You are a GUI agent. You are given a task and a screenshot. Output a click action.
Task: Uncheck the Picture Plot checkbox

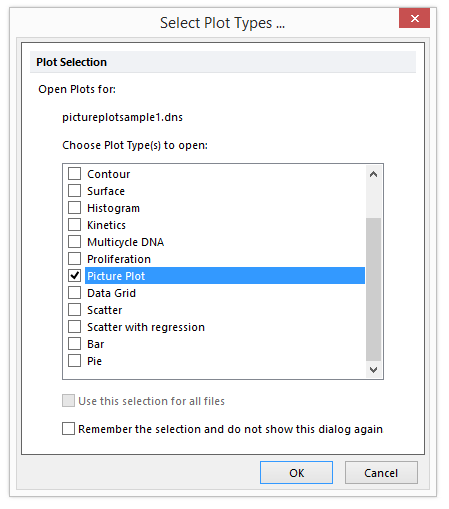point(74,276)
